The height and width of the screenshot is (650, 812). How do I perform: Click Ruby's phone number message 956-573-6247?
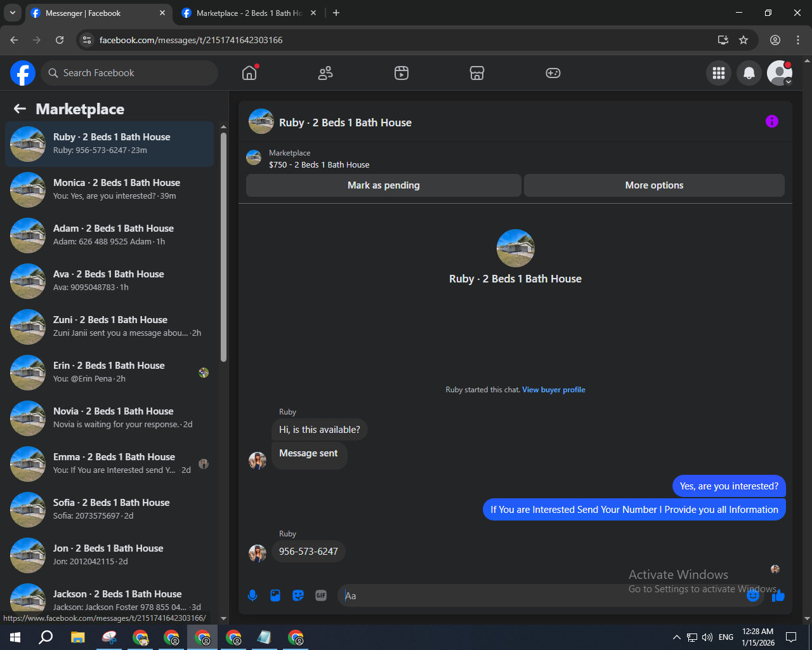click(x=308, y=552)
